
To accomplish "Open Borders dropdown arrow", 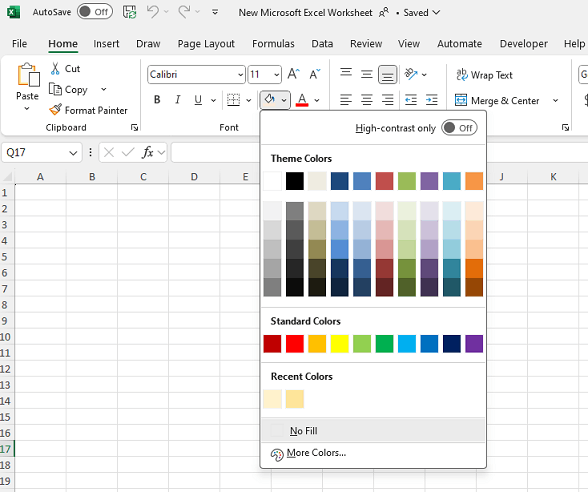I will click(x=248, y=100).
